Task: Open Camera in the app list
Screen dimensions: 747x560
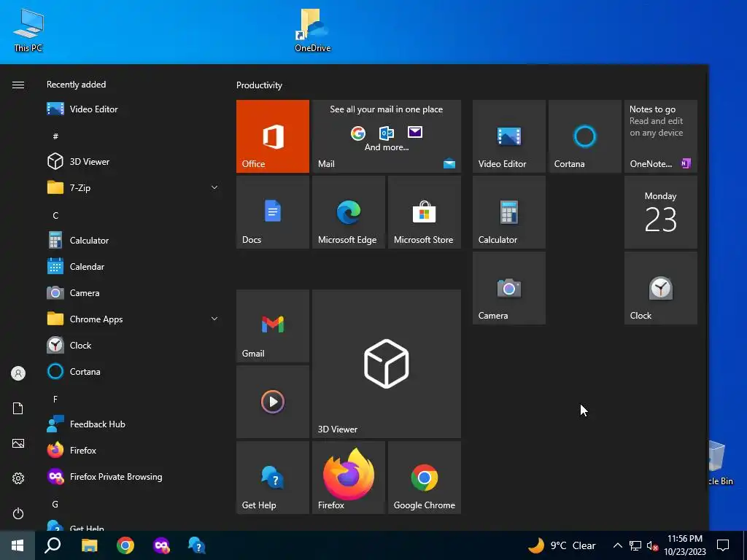Action: pos(133,293)
